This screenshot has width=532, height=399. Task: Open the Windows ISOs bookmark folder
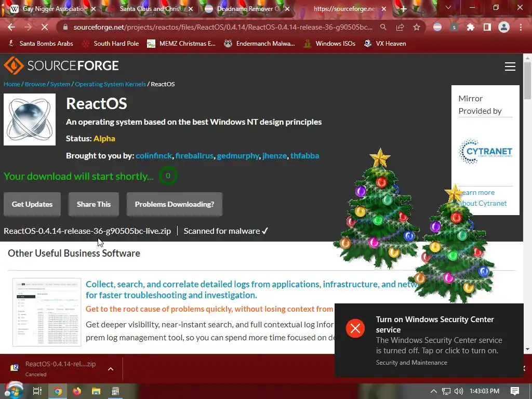329,44
